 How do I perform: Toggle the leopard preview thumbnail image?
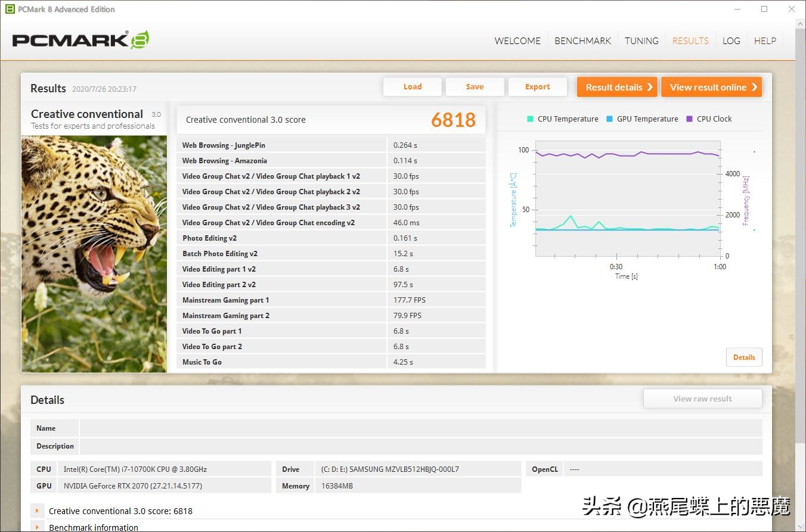(94, 253)
